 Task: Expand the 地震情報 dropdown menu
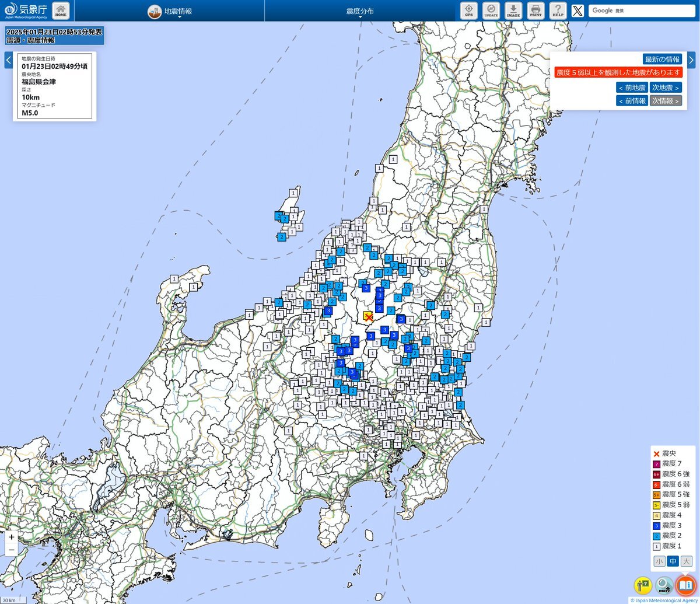tap(170, 11)
